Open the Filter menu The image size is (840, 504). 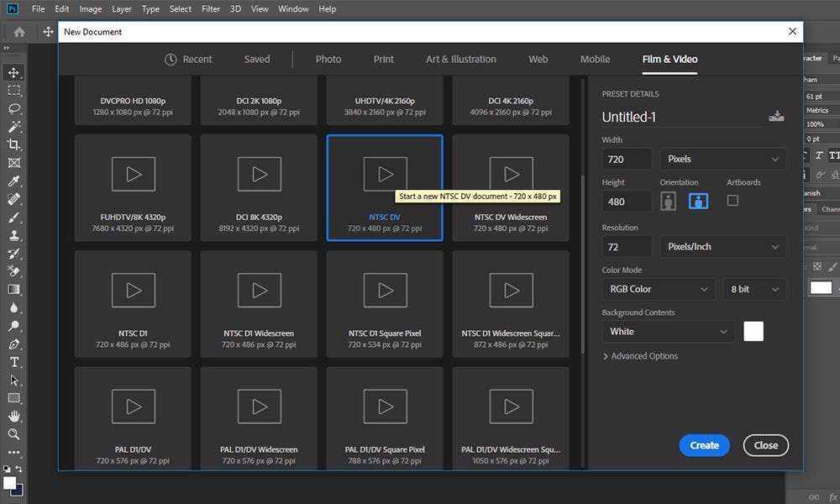[211, 8]
